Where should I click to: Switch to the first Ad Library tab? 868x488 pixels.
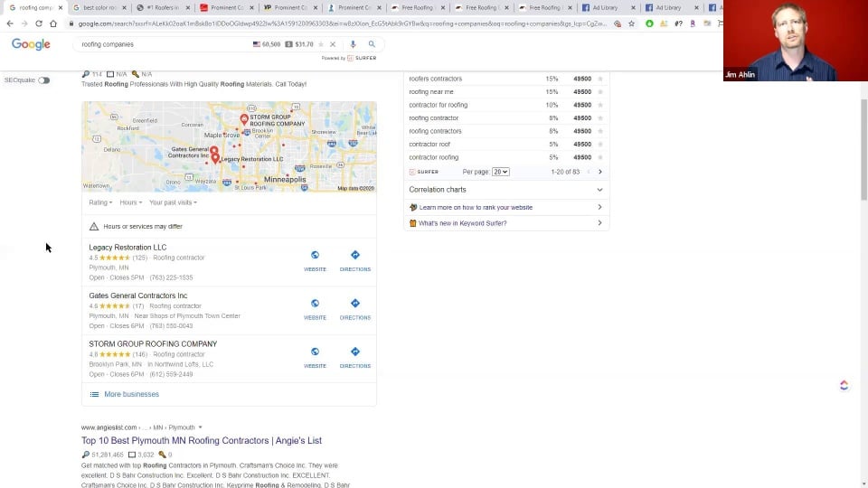pos(608,8)
